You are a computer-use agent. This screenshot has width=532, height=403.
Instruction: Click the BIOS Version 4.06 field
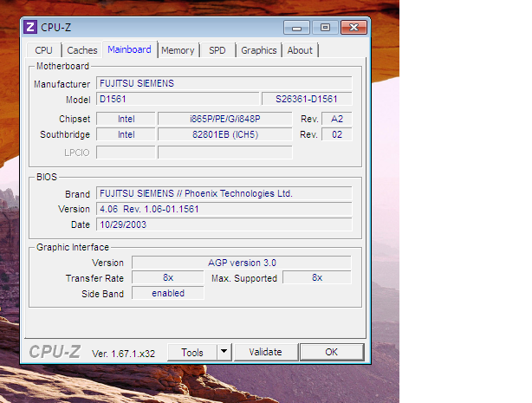tap(224, 209)
